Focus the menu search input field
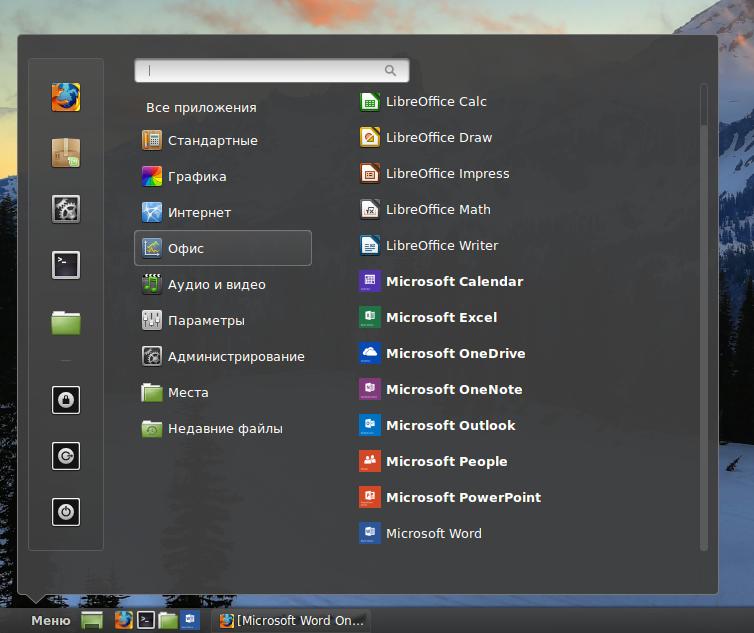This screenshot has height=633, width=754. click(272, 71)
